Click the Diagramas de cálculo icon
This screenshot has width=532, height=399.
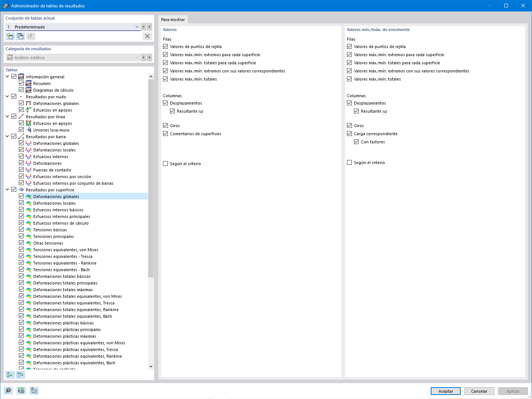[x=28, y=90]
